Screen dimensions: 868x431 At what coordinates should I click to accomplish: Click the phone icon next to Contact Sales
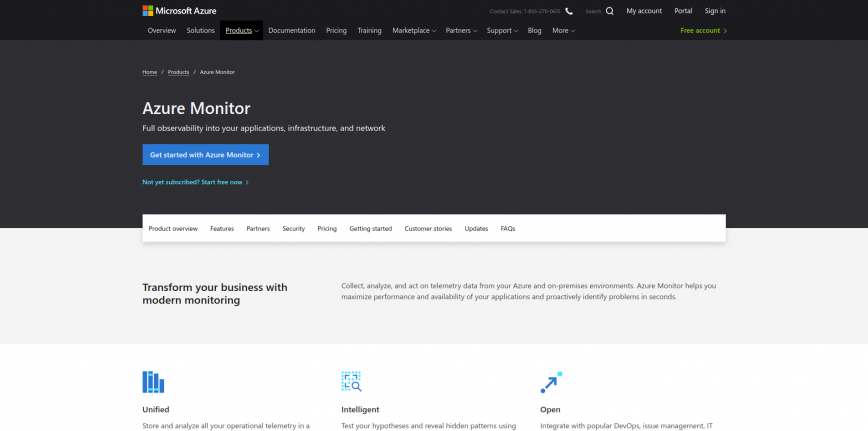click(x=569, y=11)
